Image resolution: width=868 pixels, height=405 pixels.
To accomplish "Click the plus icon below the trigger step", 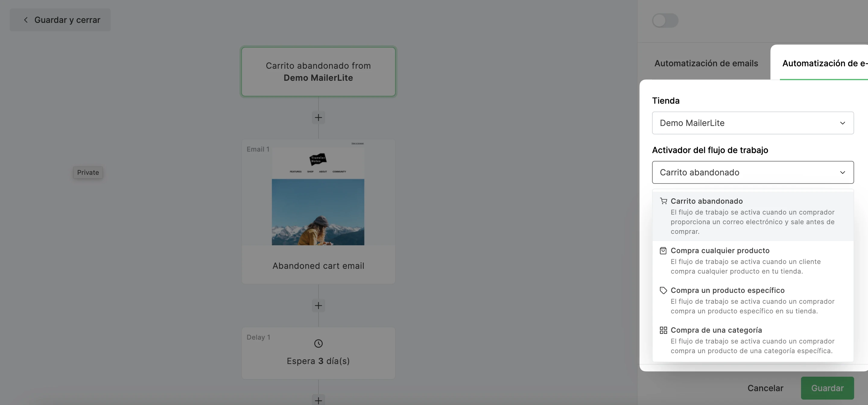I will coord(318,118).
